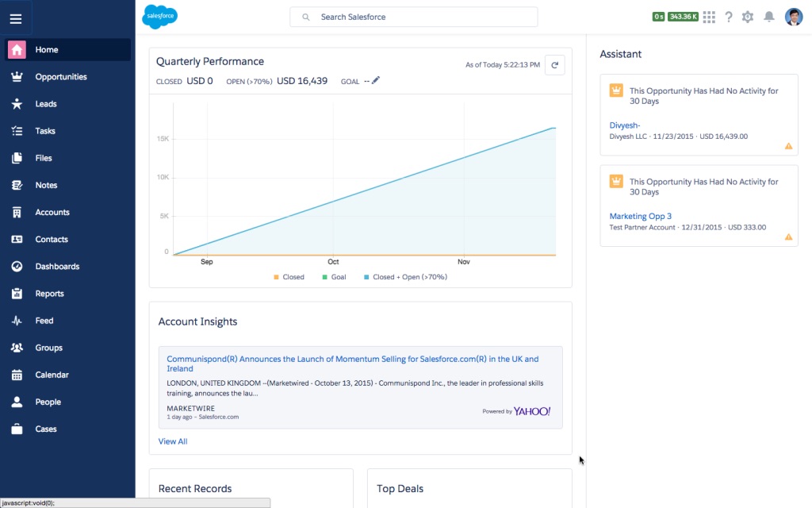Open the help question mark icon

[729, 17]
